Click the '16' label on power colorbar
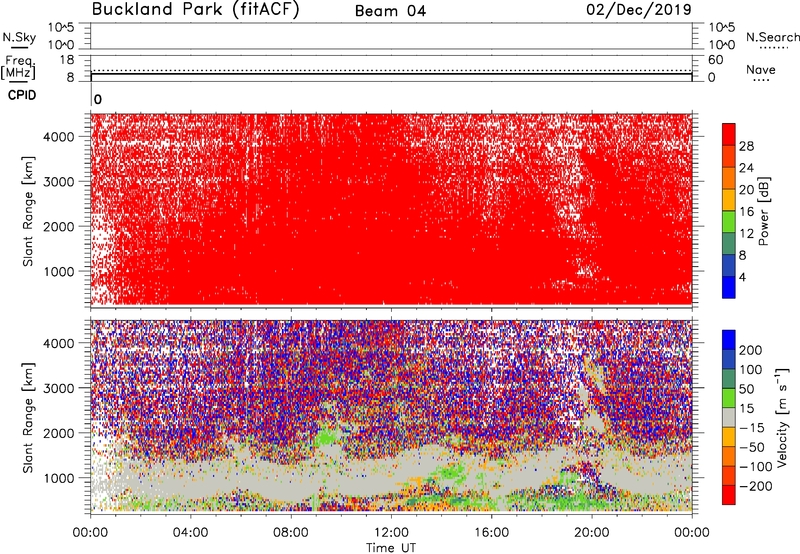The image size is (800, 554). point(746,212)
